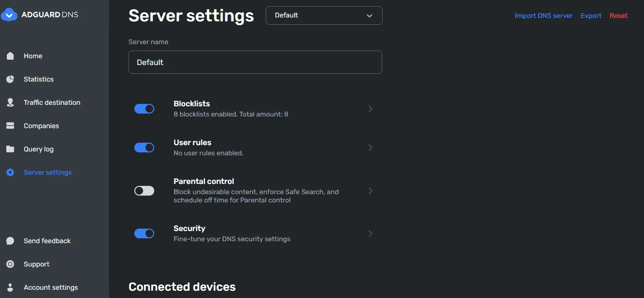Screen dimensions: 644x298
Task: Click the Query log folder icon
Action: click(10, 149)
